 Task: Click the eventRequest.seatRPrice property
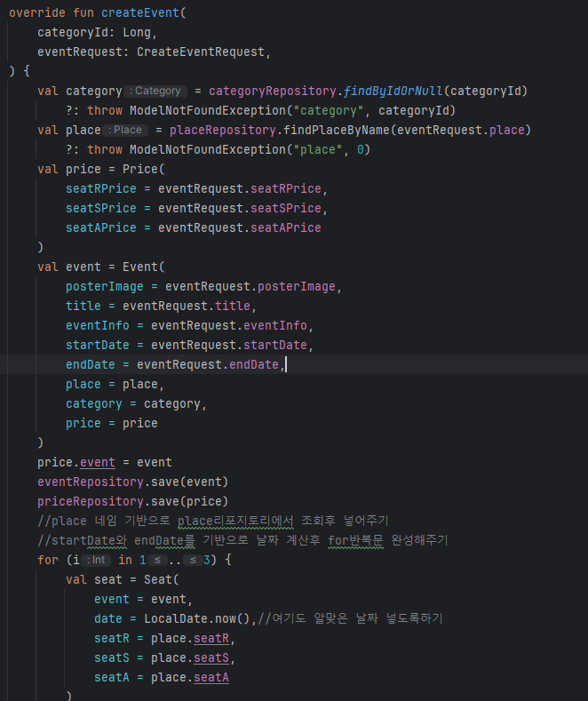coord(285,188)
